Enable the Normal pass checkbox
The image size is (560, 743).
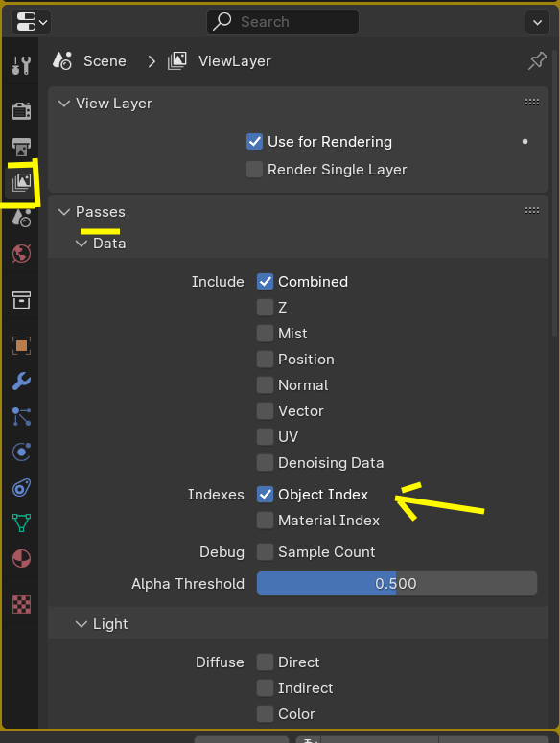[265, 384]
